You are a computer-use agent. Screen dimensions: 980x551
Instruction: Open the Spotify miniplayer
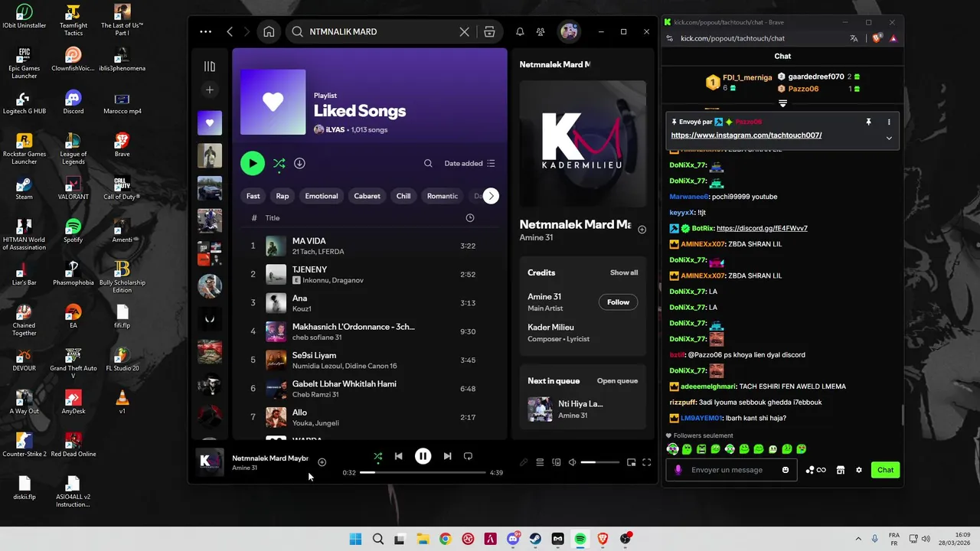pyautogui.click(x=631, y=462)
